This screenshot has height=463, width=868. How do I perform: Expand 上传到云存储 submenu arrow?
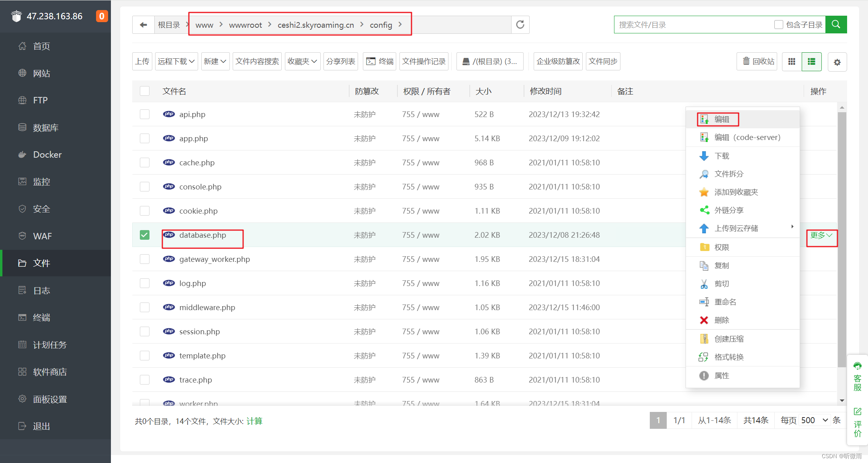(792, 226)
